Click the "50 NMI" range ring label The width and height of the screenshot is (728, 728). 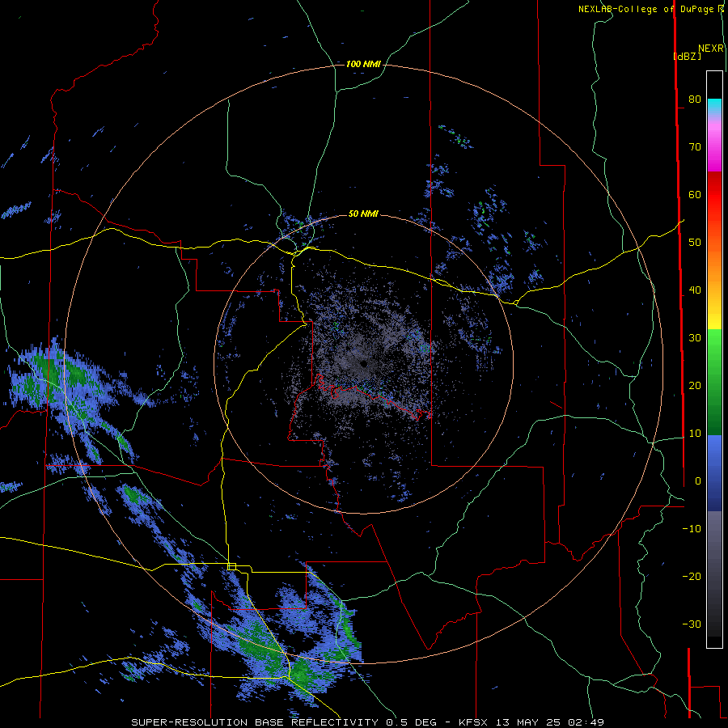[x=363, y=214]
